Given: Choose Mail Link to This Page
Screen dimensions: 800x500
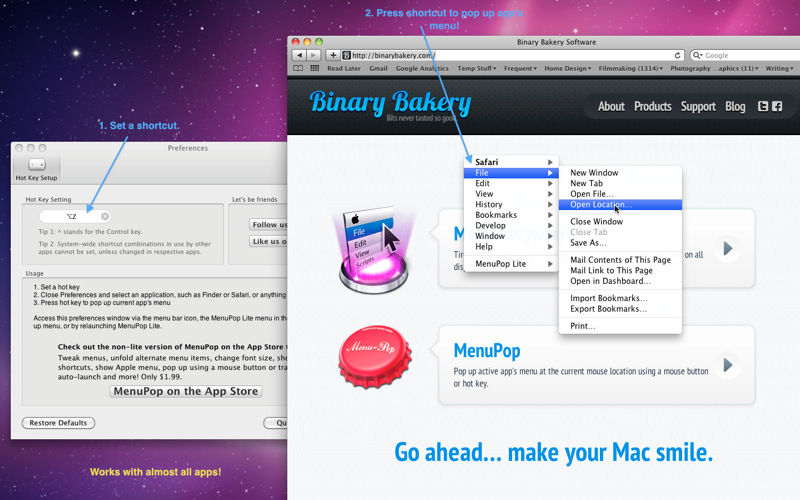Looking at the screenshot, I should 620,270.
